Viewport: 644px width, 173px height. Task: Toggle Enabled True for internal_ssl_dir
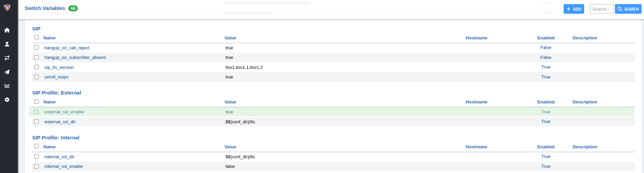tap(545, 157)
